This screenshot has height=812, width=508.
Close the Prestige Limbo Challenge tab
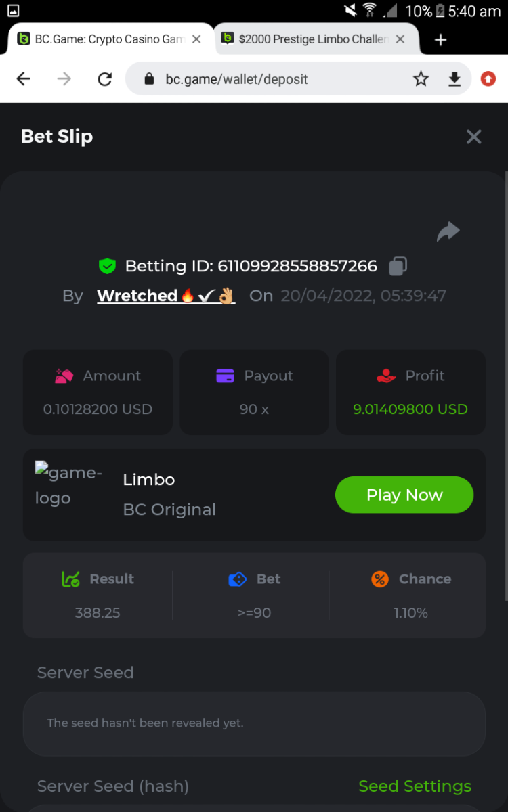(x=400, y=39)
